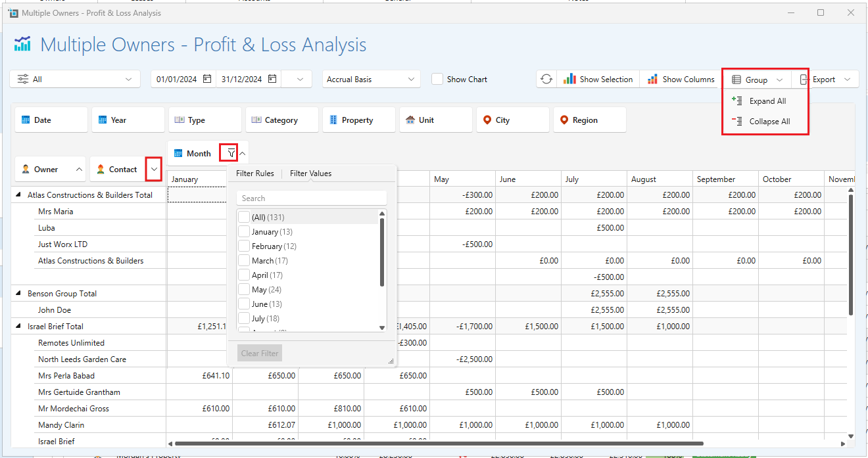Screen dimensions: 868x458
Task: Click the Property building icon
Action: point(333,120)
